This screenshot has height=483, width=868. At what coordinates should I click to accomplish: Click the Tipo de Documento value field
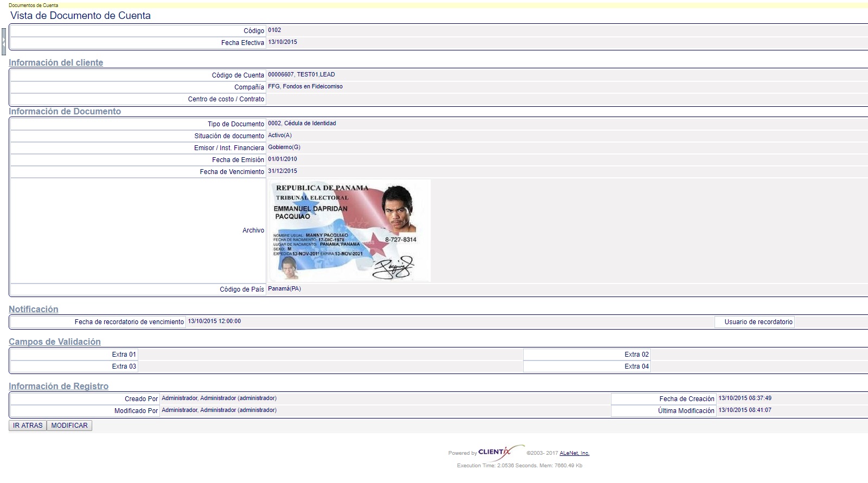click(302, 124)
